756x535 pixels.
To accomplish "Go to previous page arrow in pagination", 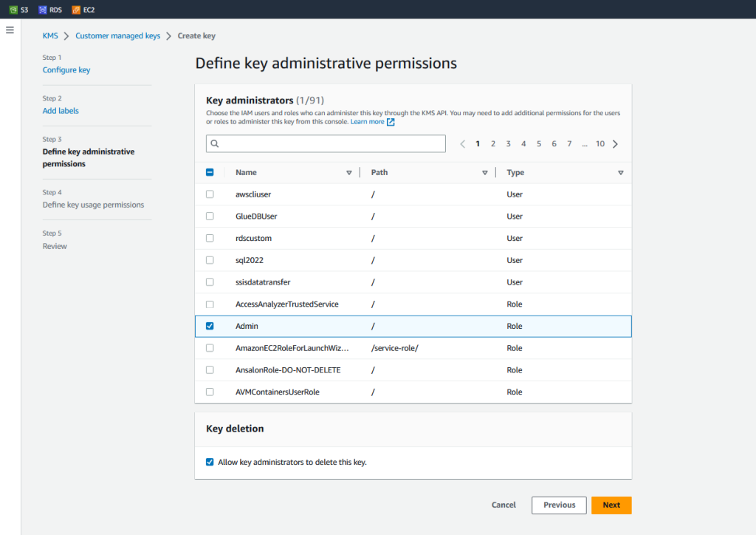I will coord(462,144).
